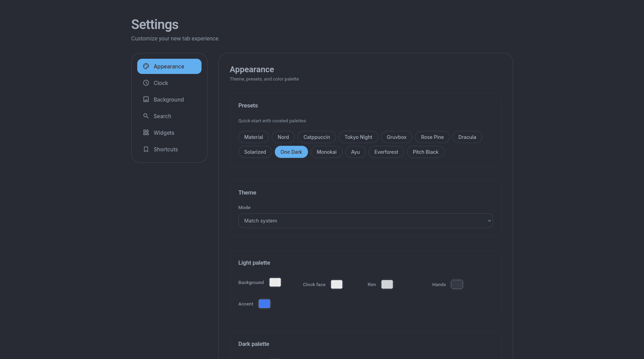This screenshot has height=359, width=644.
Task: Click the Widgets grid icon in sidebar
Action: (x=146, y=133)
